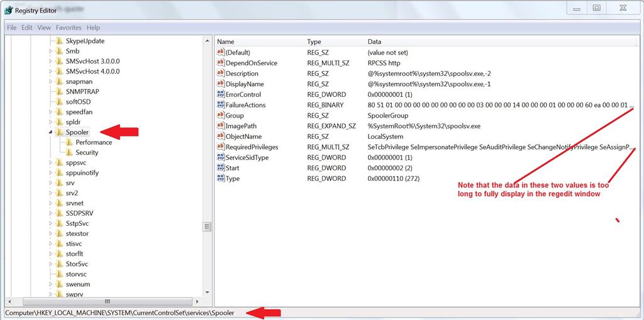Select the stisvc key

(74, 243)
